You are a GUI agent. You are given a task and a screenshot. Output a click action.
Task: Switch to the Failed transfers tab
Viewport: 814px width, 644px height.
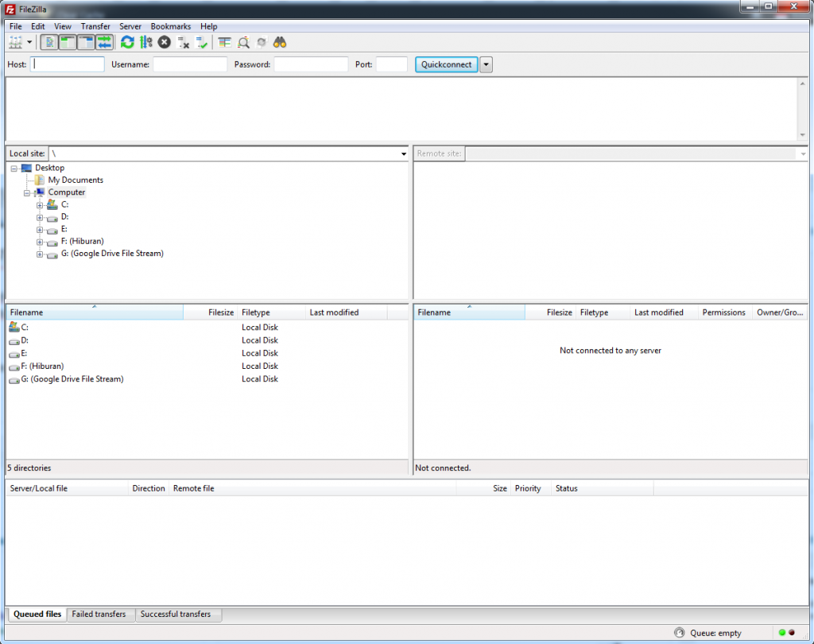click(x=99, y=614)
